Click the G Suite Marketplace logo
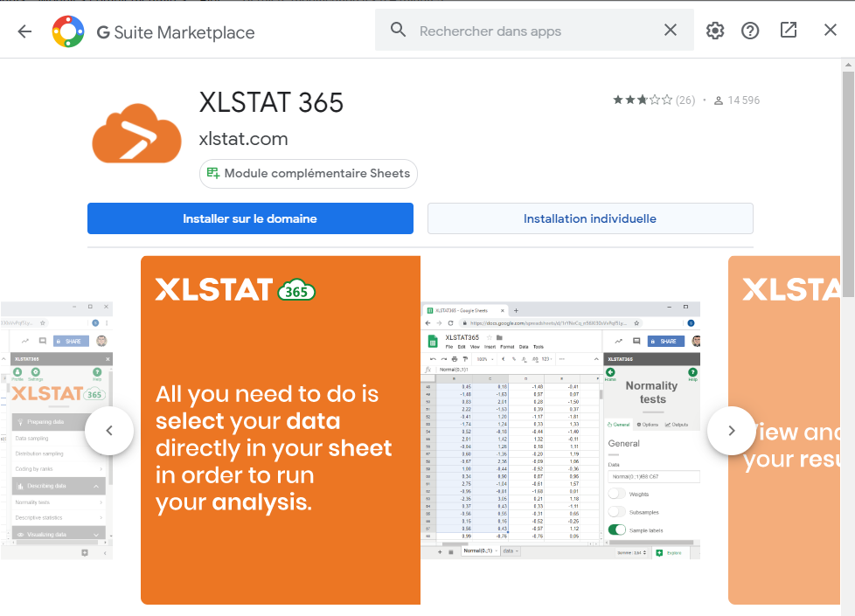This screenshot has height=616, width=855. pos(68,31)
